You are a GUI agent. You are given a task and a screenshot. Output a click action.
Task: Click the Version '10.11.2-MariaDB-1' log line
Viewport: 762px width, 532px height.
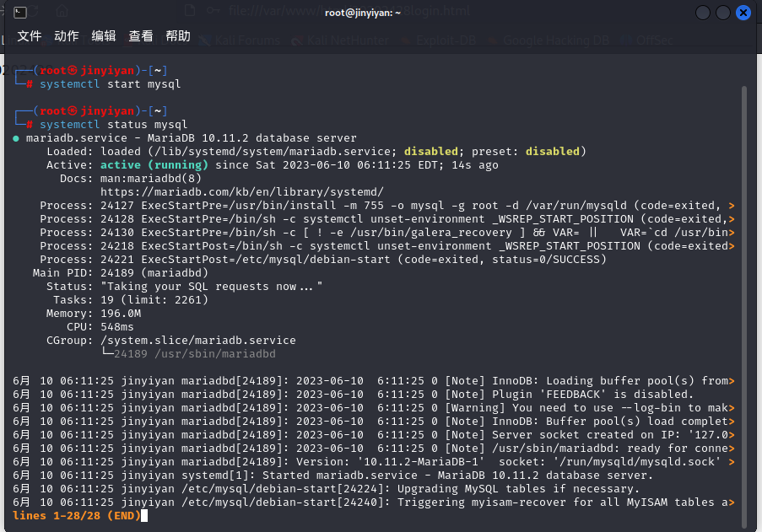(373, 462)
